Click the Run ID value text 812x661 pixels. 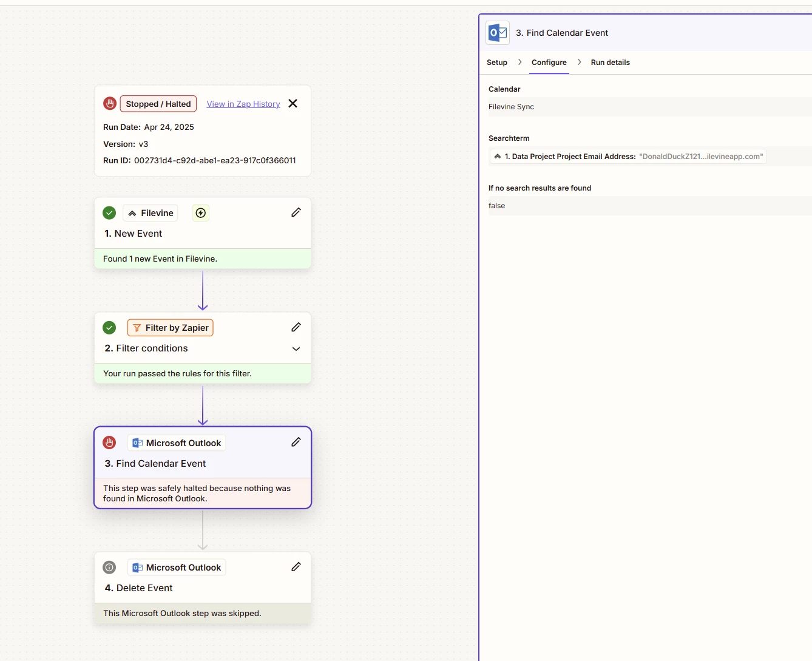[x=215, y=161]
